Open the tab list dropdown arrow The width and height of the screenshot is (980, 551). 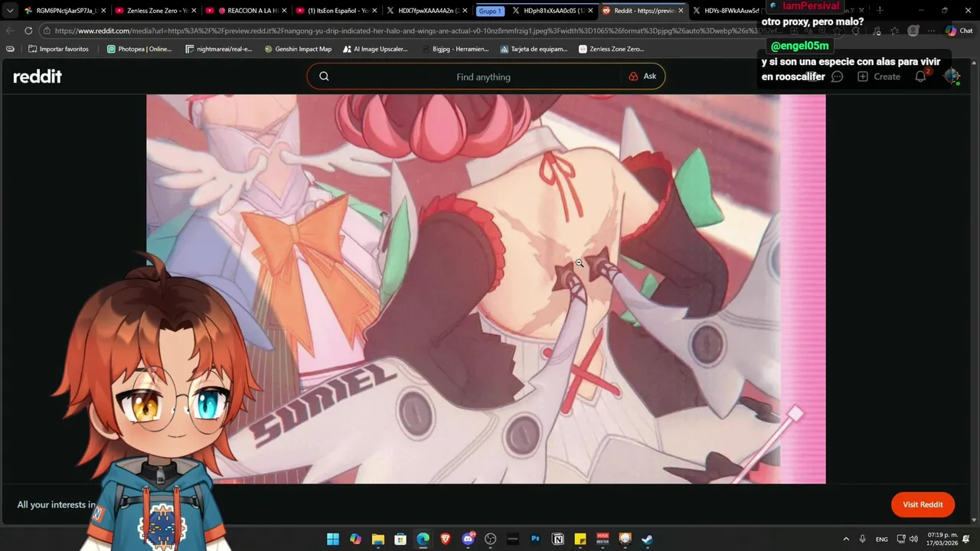(x=9, y=11)
